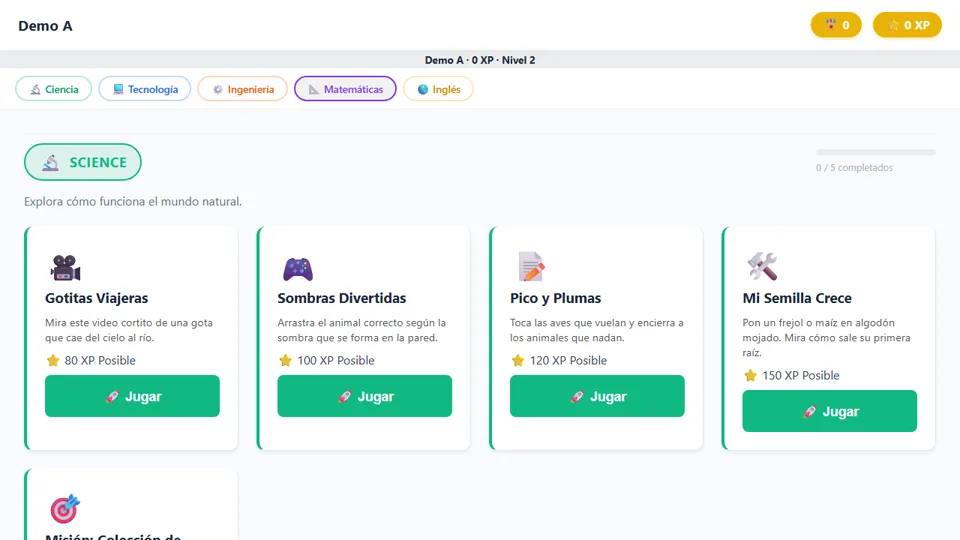Click the 0 XP star badge
Viewport: 960px width, 540px height.
coord(907,25)
